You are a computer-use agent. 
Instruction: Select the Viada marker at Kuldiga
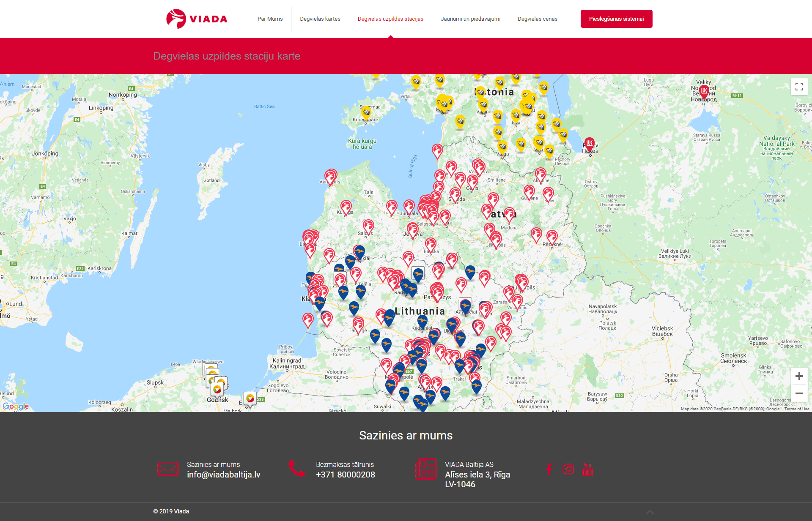[x=346, y=207]
